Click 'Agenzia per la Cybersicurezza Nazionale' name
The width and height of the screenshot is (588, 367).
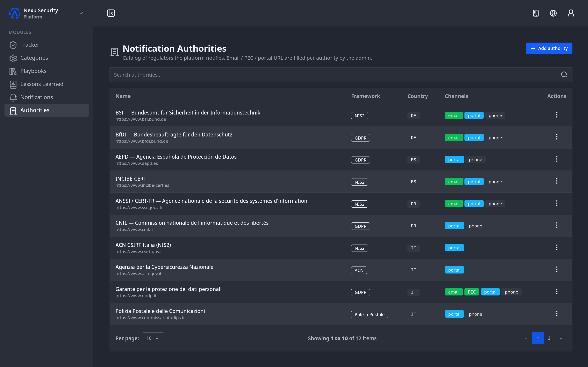point(164,267)
